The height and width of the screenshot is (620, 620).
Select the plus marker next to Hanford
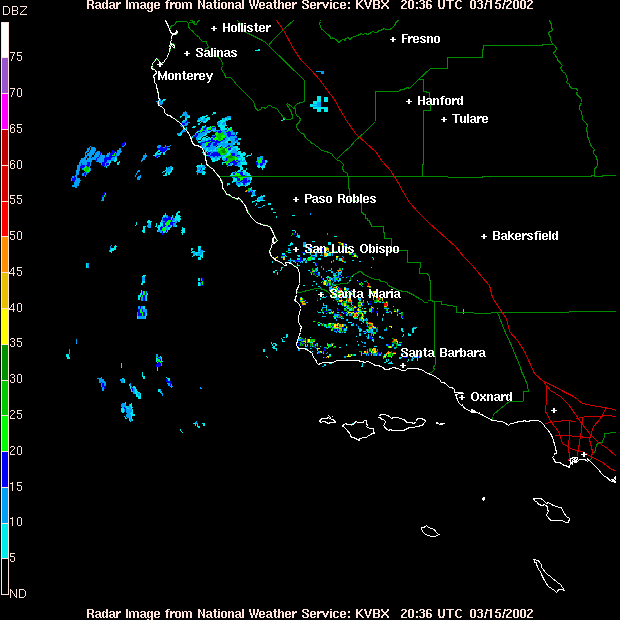pyautogui.click(x=409, y=101)
